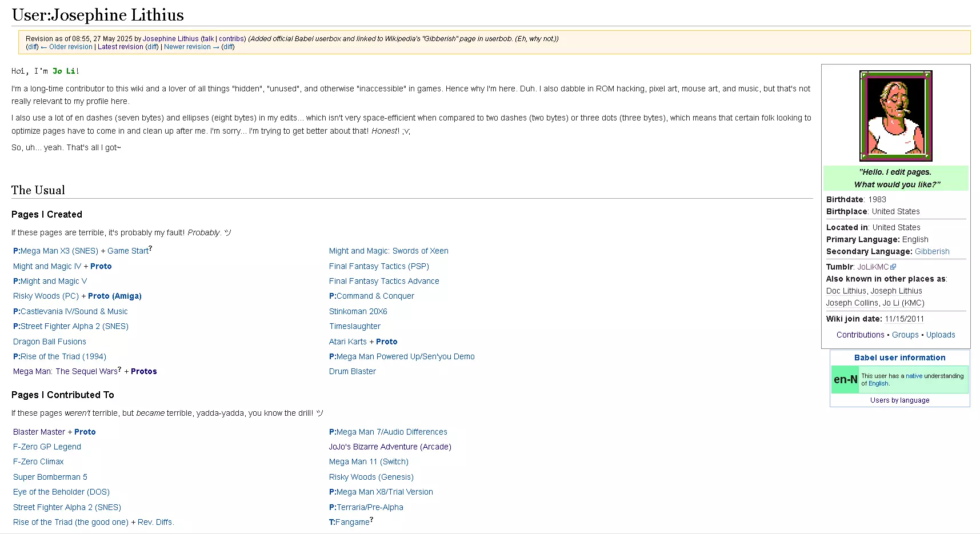Screen dimensions: 980x534
Task: Open Risky Woods (PC) page
Action: 46,296
